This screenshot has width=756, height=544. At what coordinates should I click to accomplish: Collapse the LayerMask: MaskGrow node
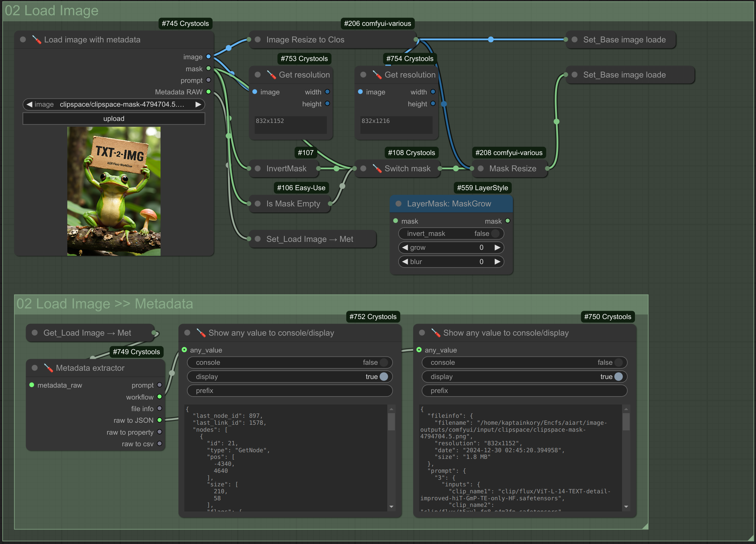tap(398, 203)
